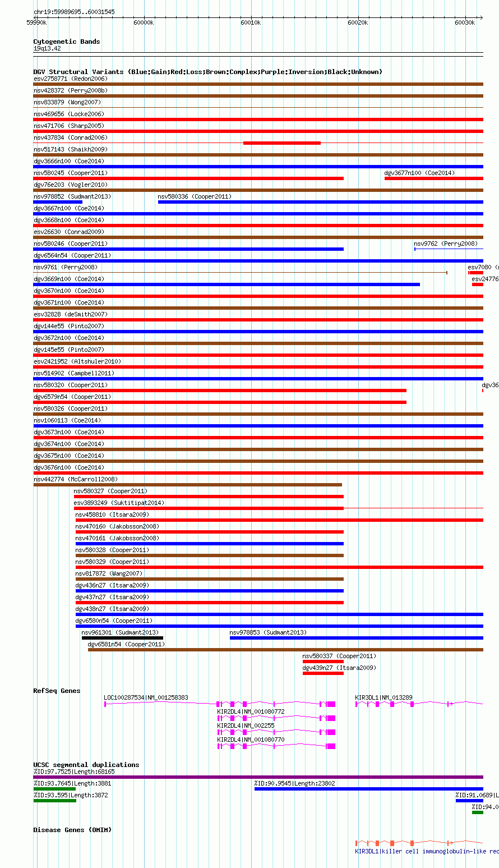The width and height of the screenshot is (499, 868).
Task: Click the dgv6579n54 (Cooper2011) label
Action: (72, 397)
